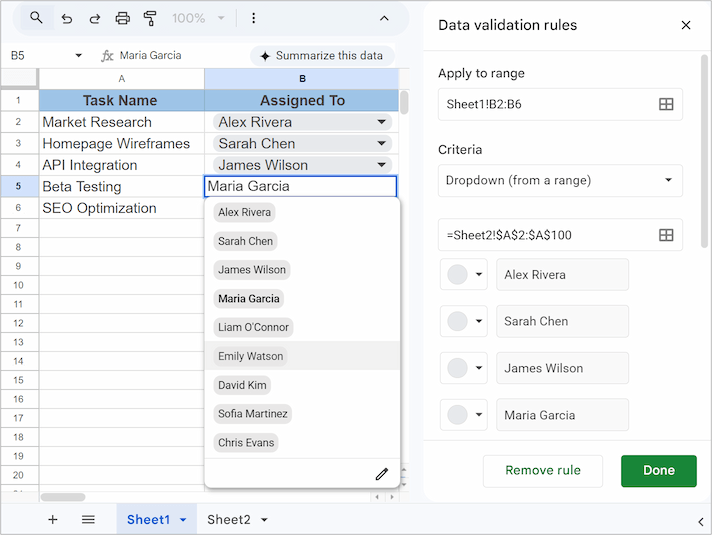Choose Chris Evans from the dropdown list
The image size is (712, 535).
pos(246,442)
